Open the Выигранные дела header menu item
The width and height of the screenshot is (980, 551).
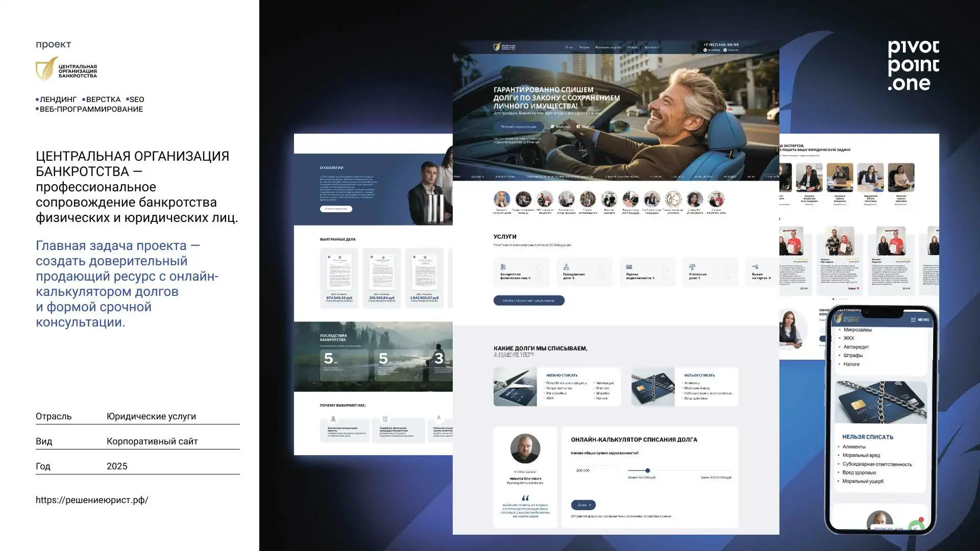[x=607, y=47]
